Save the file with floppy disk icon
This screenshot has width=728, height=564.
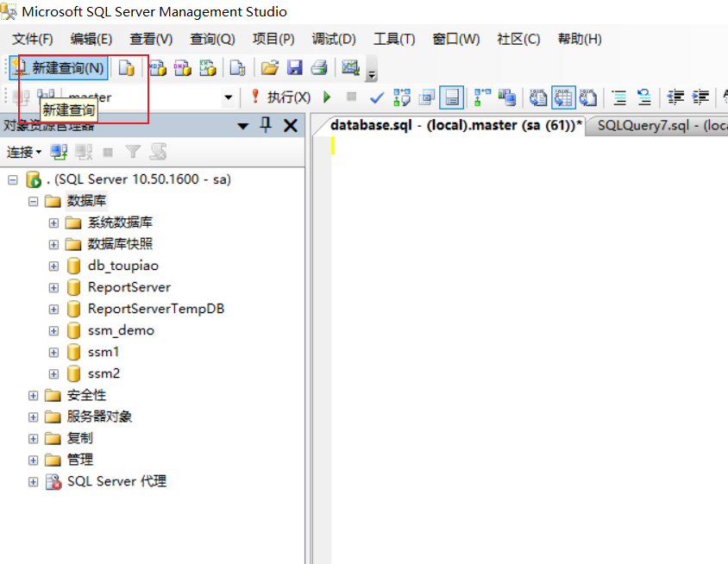(295, 68)
